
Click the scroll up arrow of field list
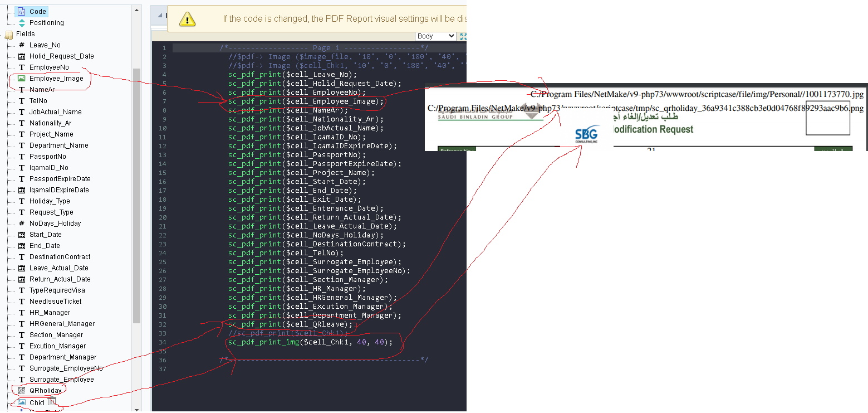pos(137,9)
